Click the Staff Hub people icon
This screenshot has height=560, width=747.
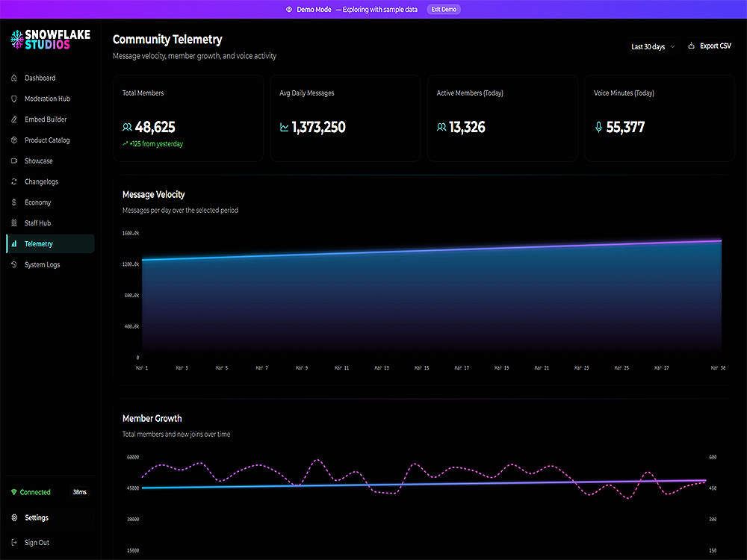(13, 223)
